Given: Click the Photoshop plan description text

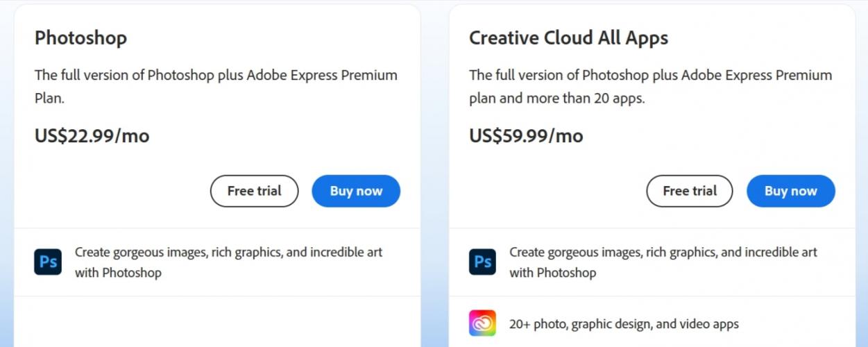Looking at the screenshot, I should pos(216,86).
